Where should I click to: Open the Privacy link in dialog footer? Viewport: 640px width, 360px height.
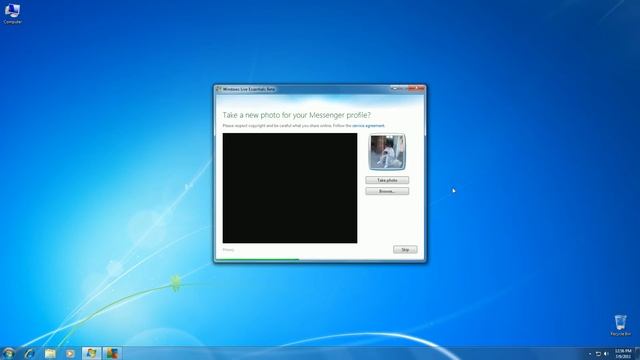point(229,250)
